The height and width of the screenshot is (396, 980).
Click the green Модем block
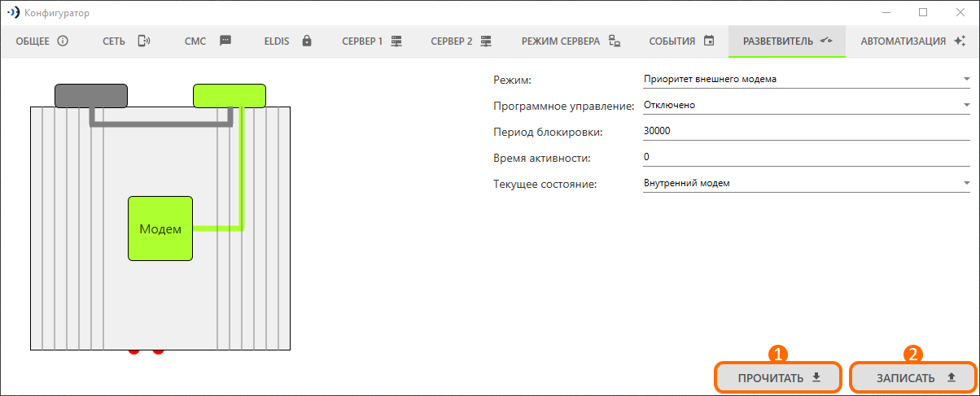coord(160,228)
